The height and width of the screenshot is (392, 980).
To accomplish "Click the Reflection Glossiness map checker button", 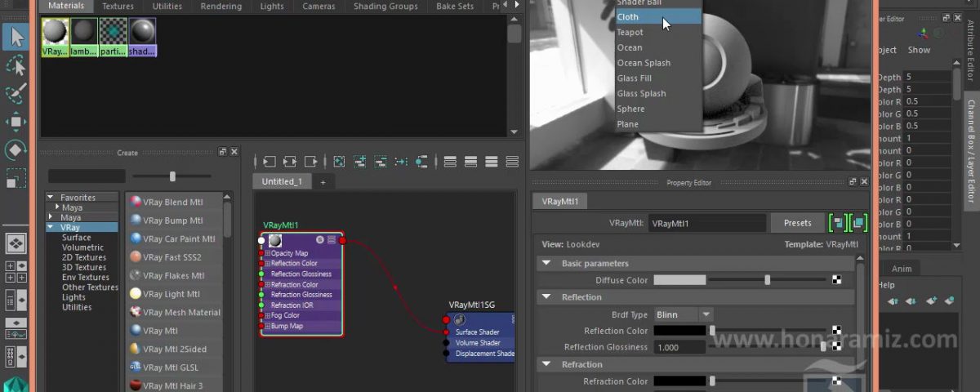I will [837, 347].
